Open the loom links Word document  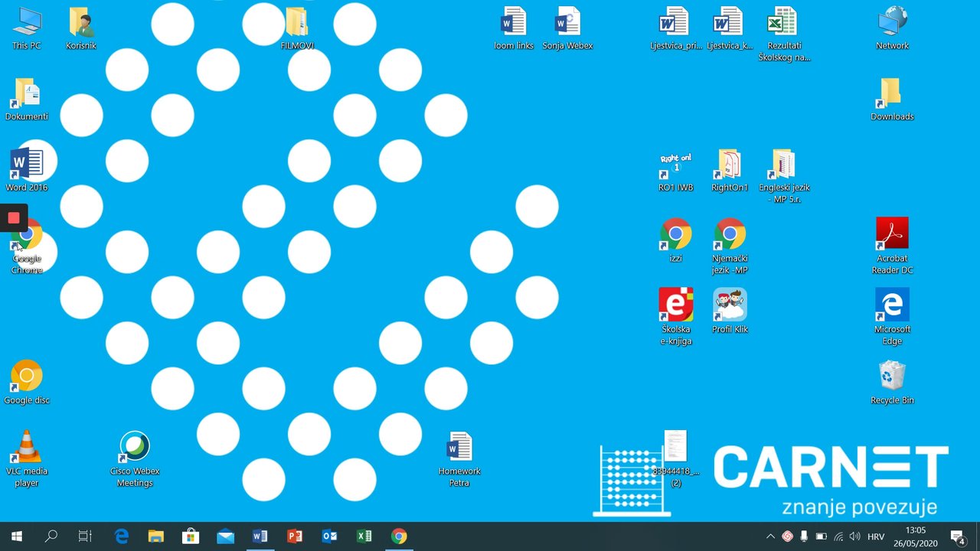click(x=514, y=28)
